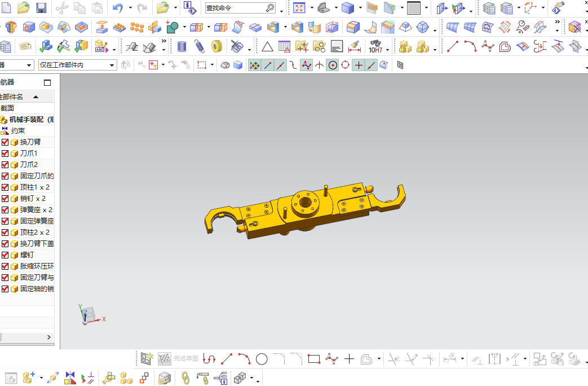
Task: Click the Point plus sketch tool
Action: pos(349,359)
